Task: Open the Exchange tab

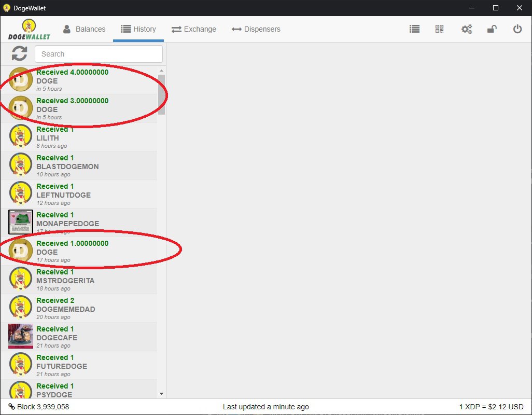Action: (194, 29)
